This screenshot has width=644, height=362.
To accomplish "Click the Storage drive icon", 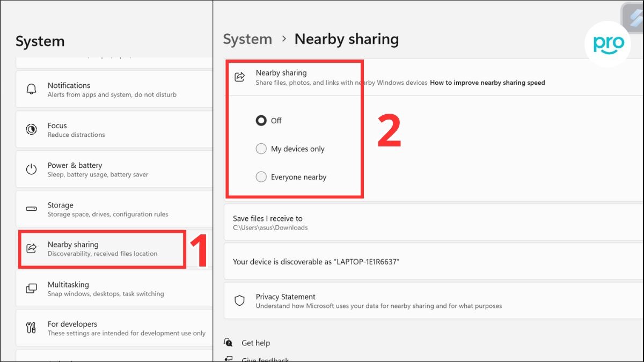I will pos(32,209).
